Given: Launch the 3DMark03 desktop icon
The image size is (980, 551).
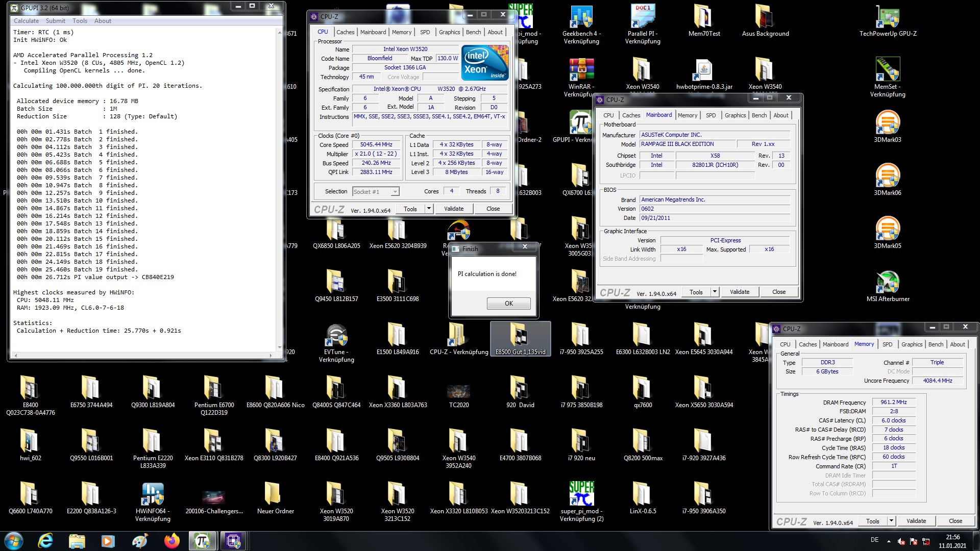Looking at the screenshot, I should pos(888,127).
